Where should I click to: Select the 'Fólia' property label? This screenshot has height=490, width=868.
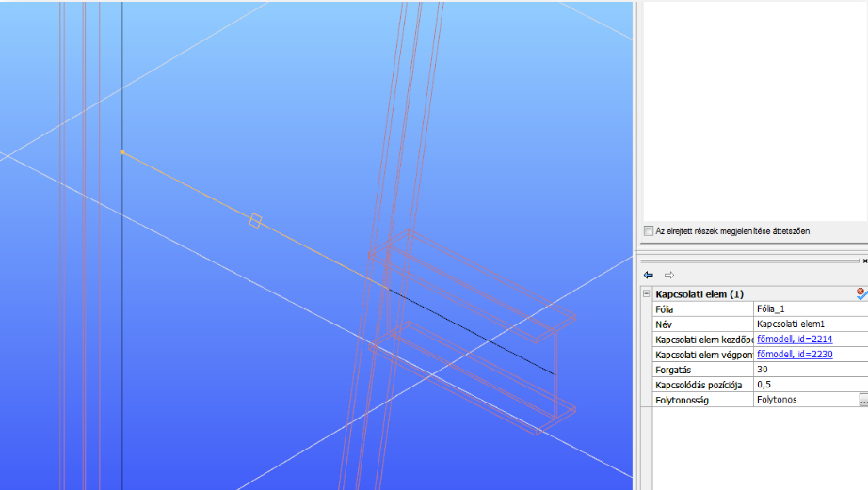point(664,309)
